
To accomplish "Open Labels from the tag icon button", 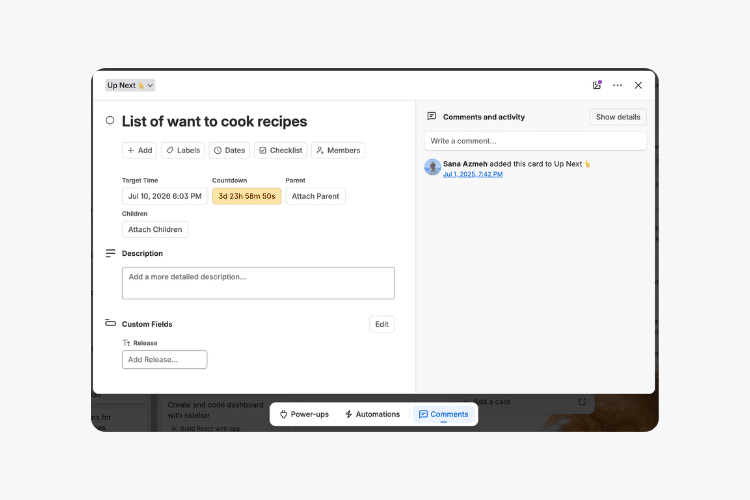I will tap(183, 150).
